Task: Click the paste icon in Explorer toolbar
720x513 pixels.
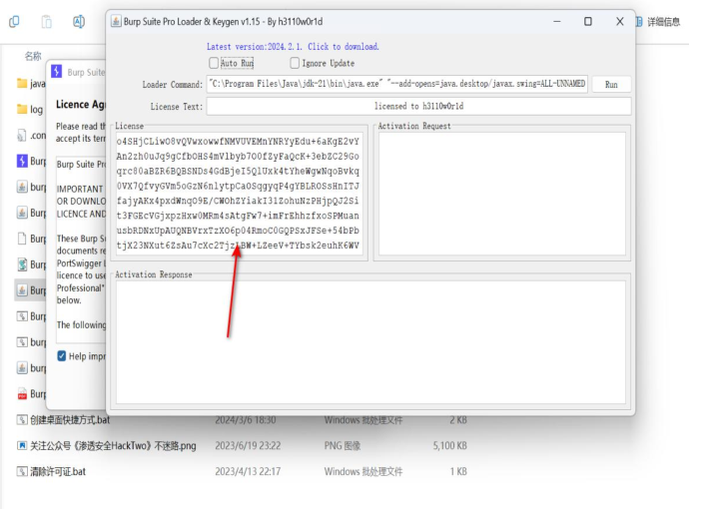Action: 46,22
